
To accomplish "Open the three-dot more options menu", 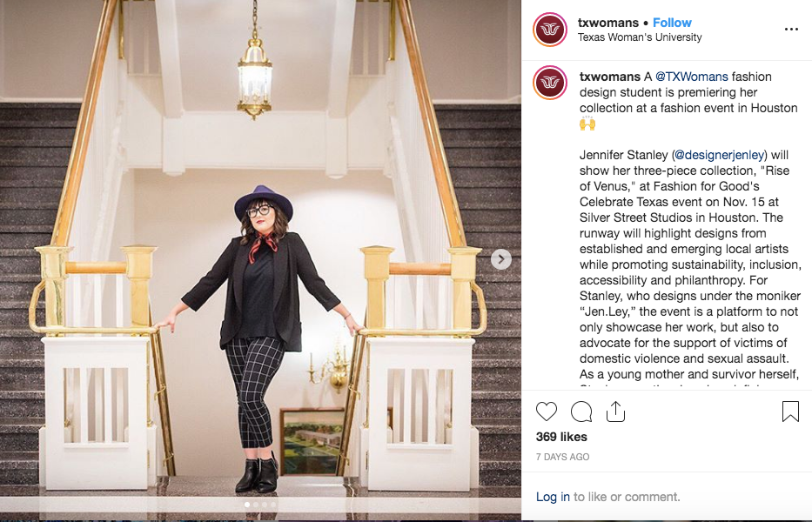I will tap(791, 30).
